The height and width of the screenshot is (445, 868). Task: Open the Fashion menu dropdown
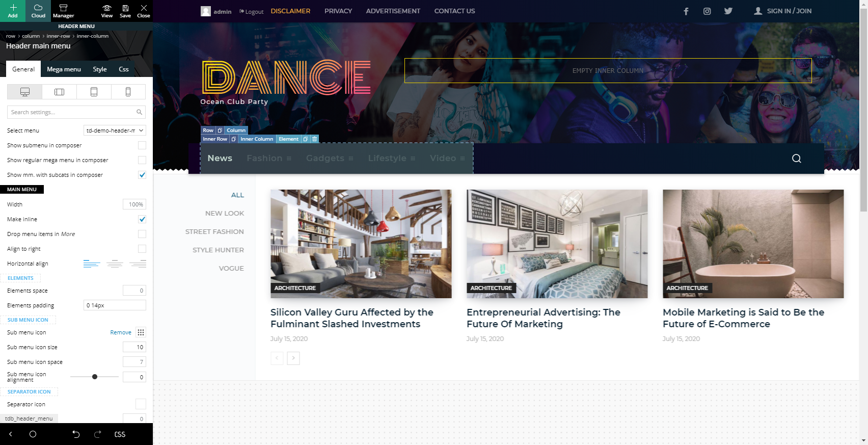(x=269, y=159)
